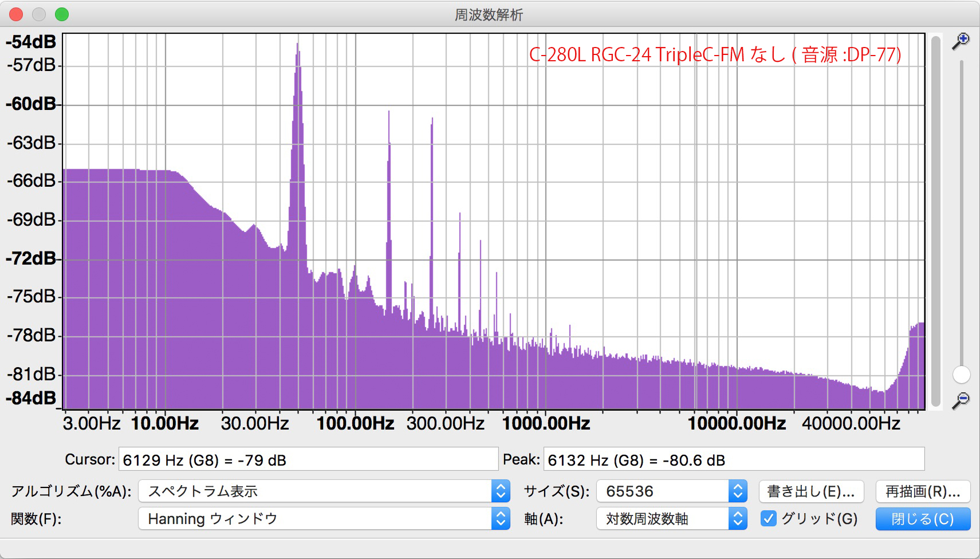This screenshot has width=980, height=559.
Task: Click the 閉じる(C) close button
Action: coord(923,519)
